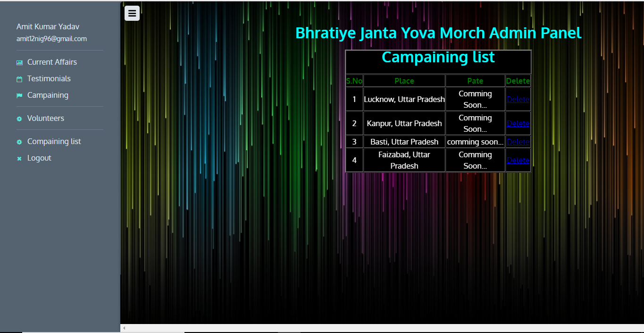This screenshot has width=644, height=333.
Task: Click email amit12nig96@gmail.com
Action: [51, 39]
